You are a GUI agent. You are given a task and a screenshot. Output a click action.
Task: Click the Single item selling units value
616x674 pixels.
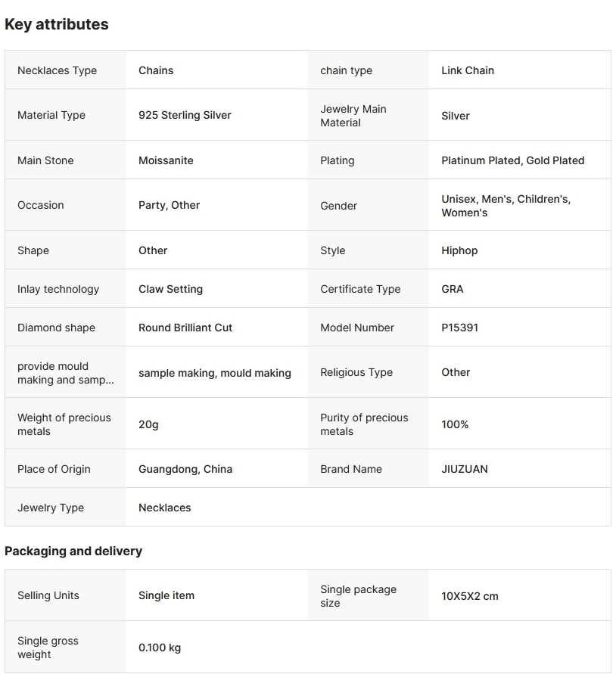coord(166,595)
